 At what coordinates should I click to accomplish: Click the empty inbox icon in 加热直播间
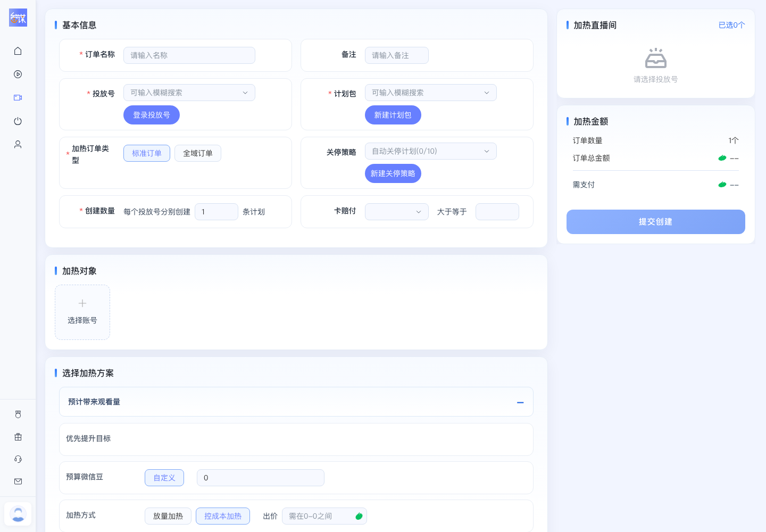coord(656,59)
